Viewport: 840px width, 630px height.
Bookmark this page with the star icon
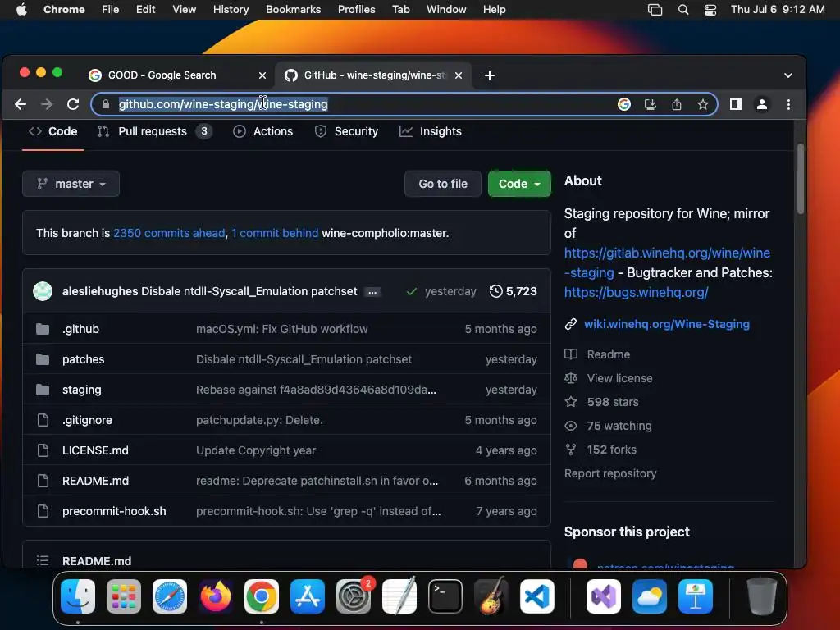pos(703,104)
